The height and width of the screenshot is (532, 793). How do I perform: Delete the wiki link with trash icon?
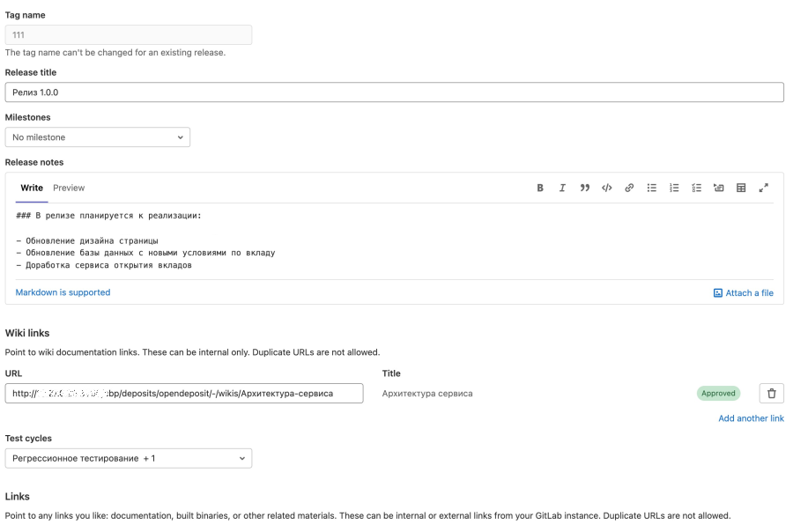(771, 394)
